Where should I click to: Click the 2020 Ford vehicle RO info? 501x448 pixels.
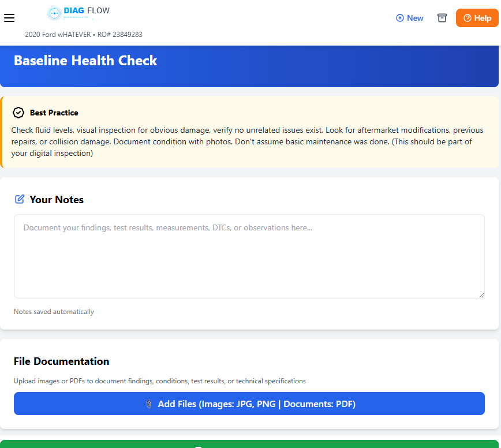tap(84, 35)
